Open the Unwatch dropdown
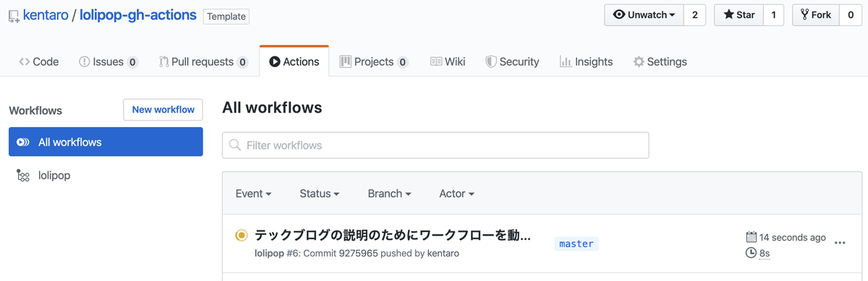 pyautogui.click(x=644, y=14)
